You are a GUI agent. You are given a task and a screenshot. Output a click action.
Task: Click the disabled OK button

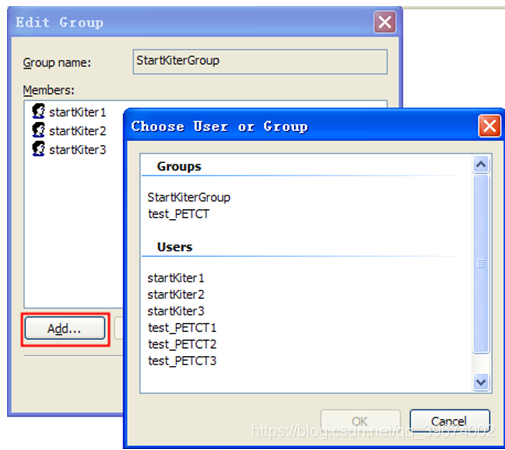pyautogui.click(x=360, y=421)
